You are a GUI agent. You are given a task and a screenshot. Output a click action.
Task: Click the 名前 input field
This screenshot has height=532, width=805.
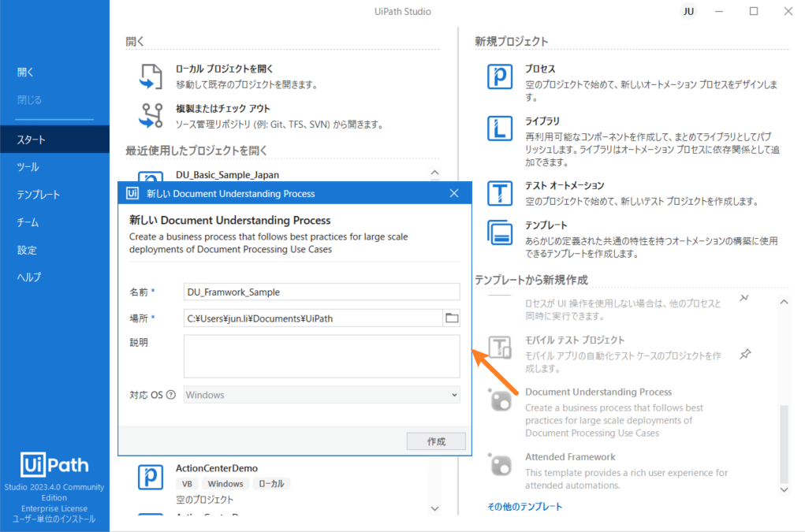[322, 292]
